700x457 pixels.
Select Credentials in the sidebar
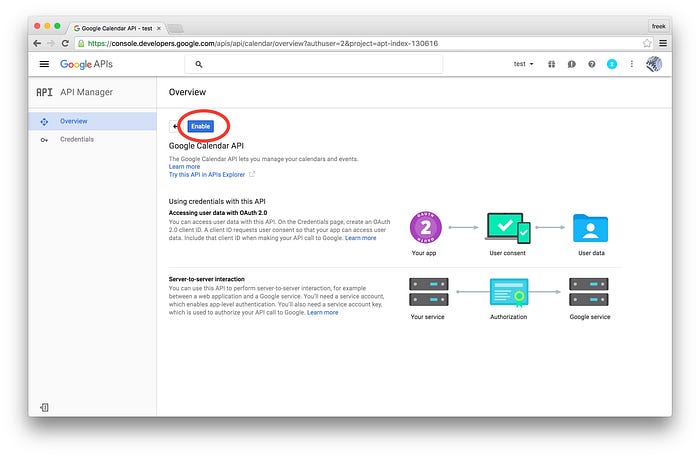click(92, 139)
